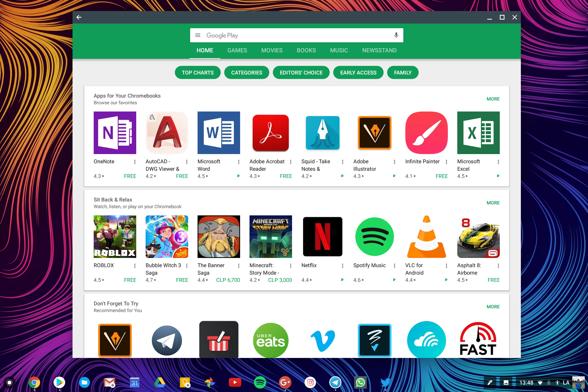Open Chrome from the shelf

(x=34, y=382)
